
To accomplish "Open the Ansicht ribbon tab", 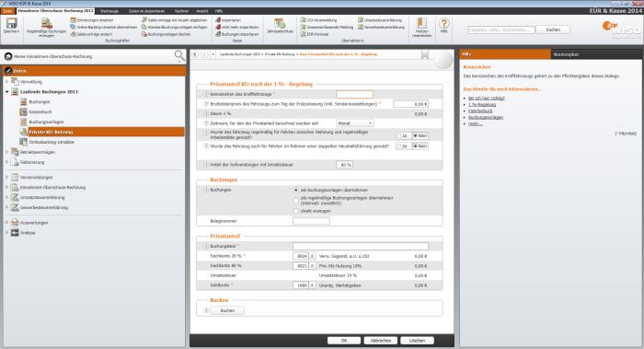I will tap(202, 11).
